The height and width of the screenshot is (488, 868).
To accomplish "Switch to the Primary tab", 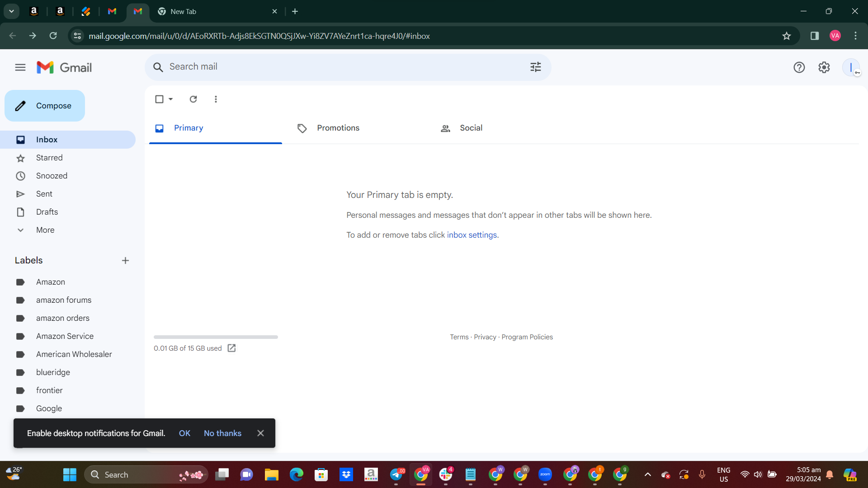I will [x=216, y=128].
